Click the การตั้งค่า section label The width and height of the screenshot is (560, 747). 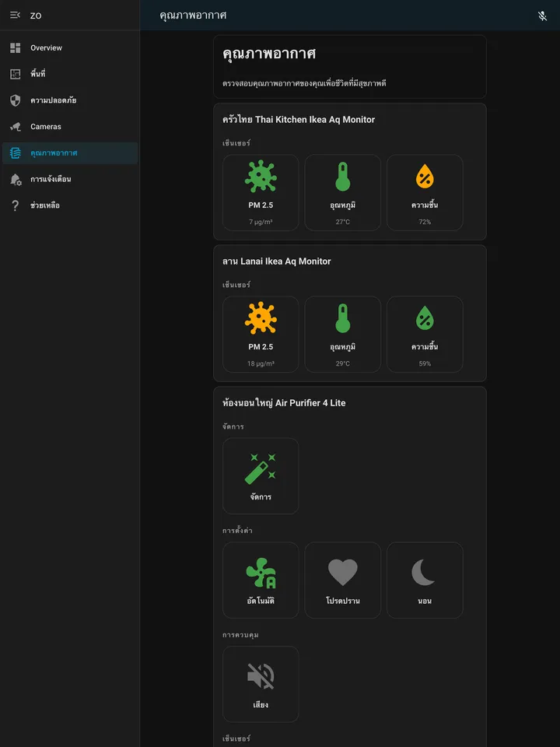tap(237, 530)
